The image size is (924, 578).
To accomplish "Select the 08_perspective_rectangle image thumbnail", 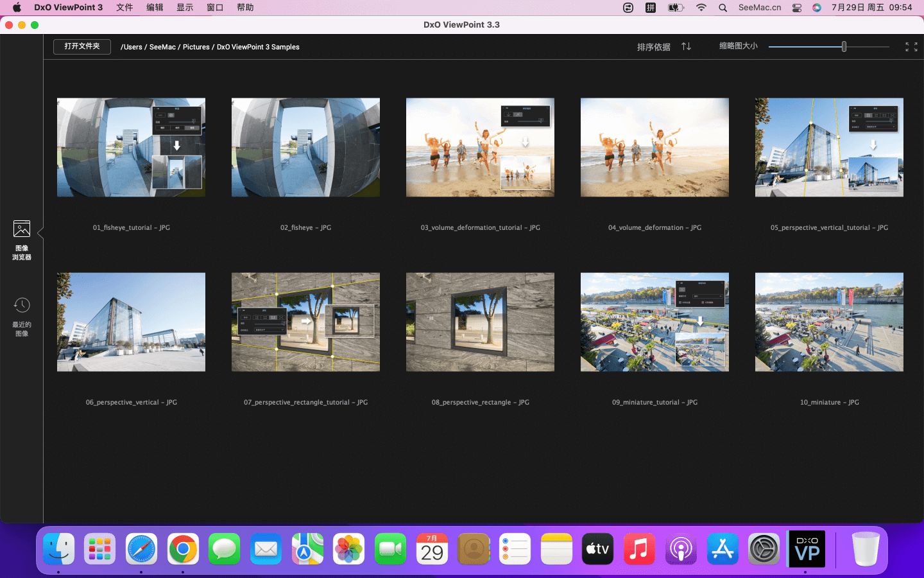I will tap(480, 322).
